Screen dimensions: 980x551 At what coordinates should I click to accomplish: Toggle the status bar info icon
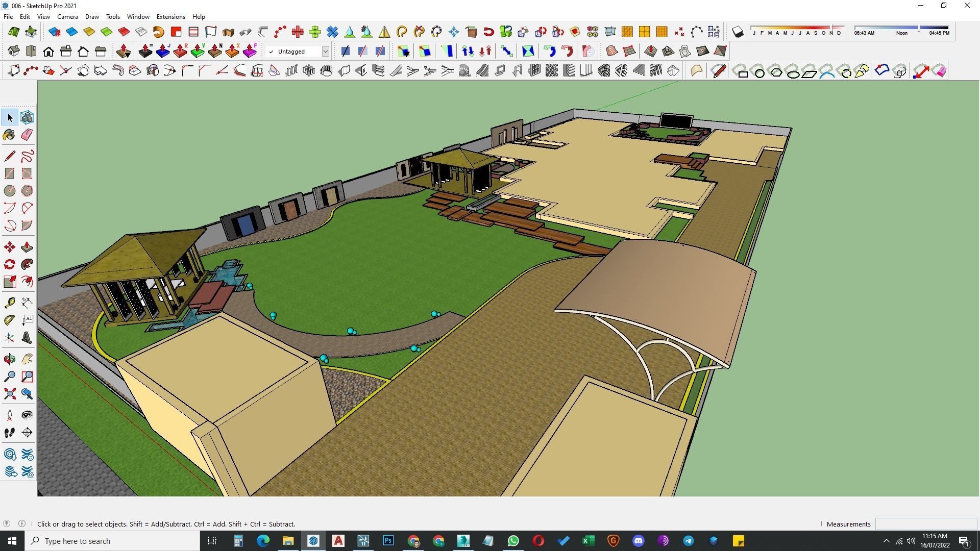(x=22, y=523)
